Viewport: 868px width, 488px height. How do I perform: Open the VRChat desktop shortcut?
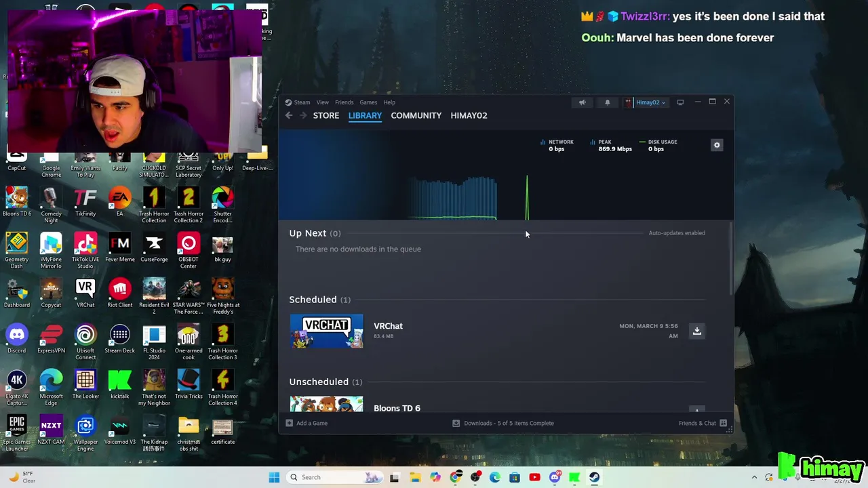85,293
